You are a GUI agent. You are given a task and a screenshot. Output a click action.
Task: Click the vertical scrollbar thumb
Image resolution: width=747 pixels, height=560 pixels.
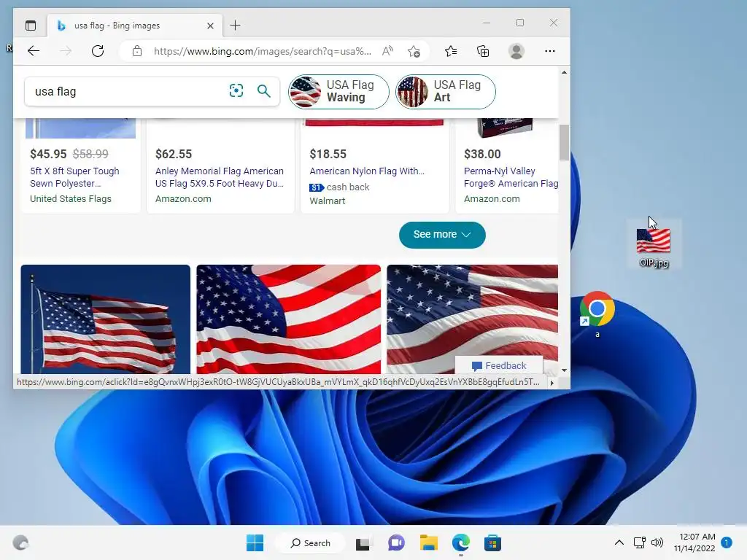pyautogui.click(x=564, y=142)
